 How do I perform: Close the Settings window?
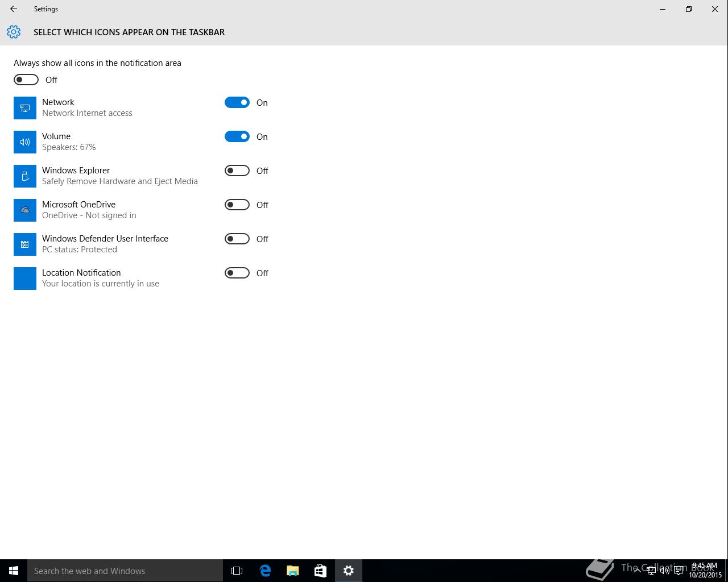(x=715, y=9)
